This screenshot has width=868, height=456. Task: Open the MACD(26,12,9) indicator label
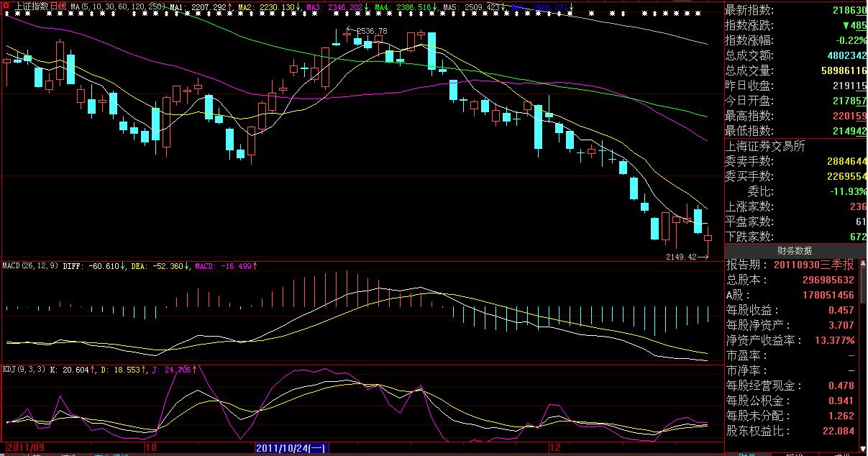coord(31,266)
